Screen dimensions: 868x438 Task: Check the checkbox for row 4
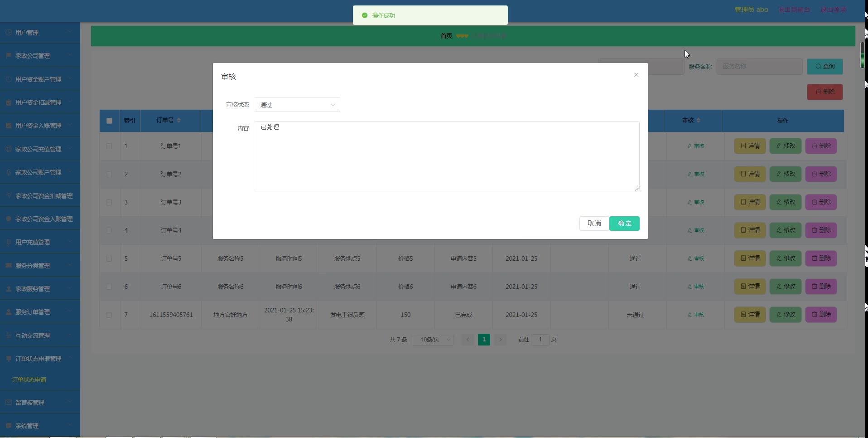[109, 230]
